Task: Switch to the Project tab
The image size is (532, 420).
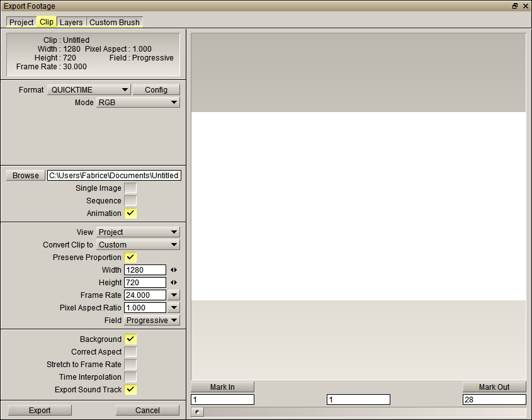Action: 21,22
